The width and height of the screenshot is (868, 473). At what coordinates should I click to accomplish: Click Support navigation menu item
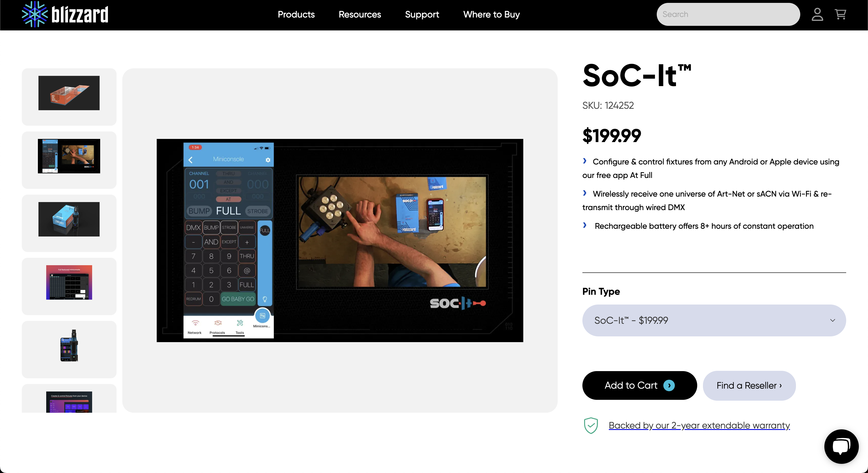tap(422, 15)
